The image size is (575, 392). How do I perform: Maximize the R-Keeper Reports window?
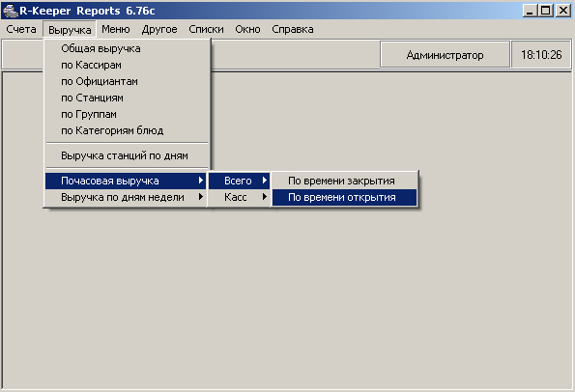tap(546, 11)
